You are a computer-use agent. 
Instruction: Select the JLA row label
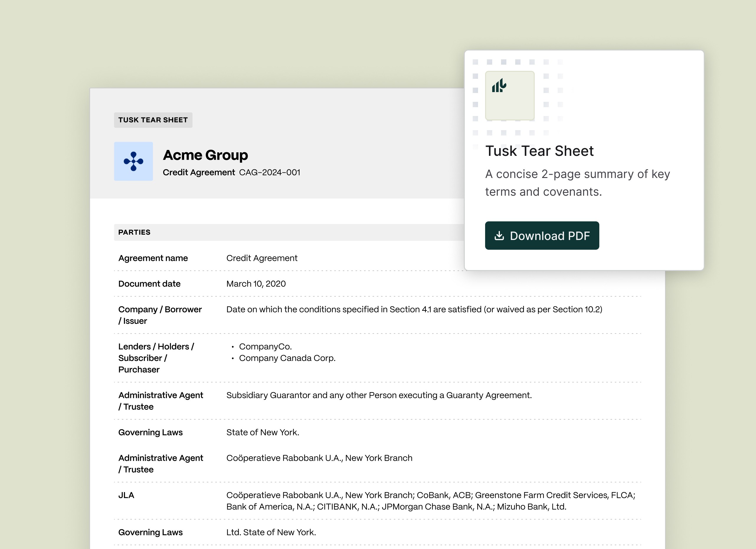(126, 495)
